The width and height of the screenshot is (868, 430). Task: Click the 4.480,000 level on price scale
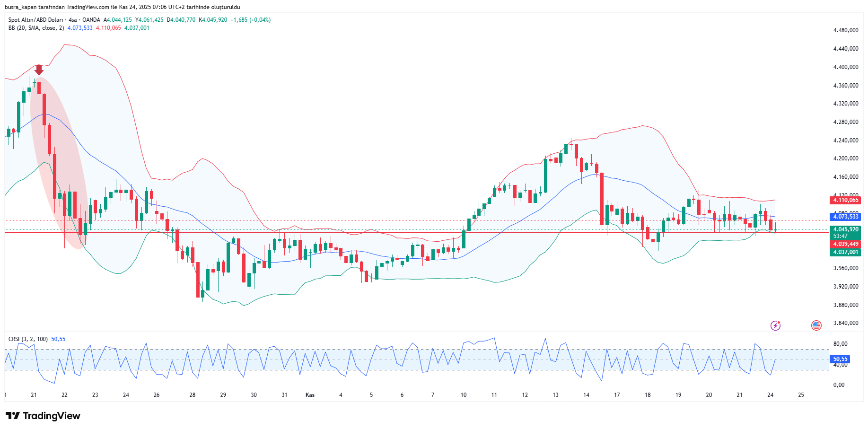tap(845, 30)
